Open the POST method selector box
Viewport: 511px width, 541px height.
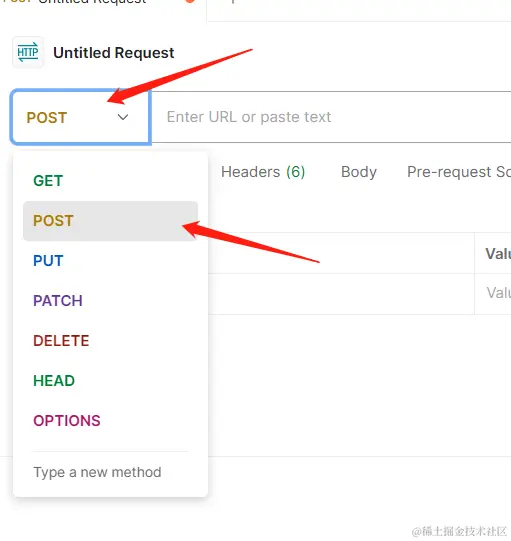pos(81,117)
